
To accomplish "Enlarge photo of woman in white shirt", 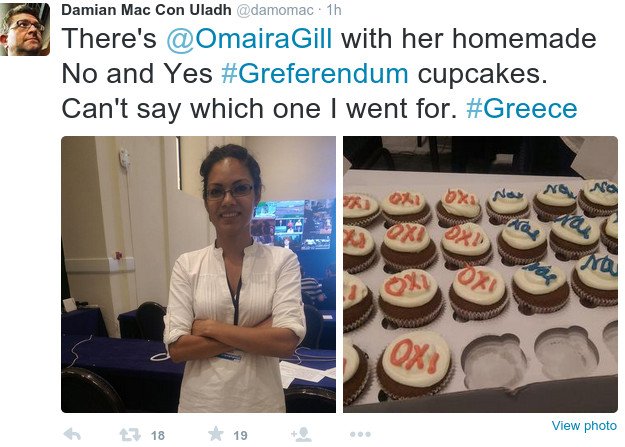I will click(199, 274).
